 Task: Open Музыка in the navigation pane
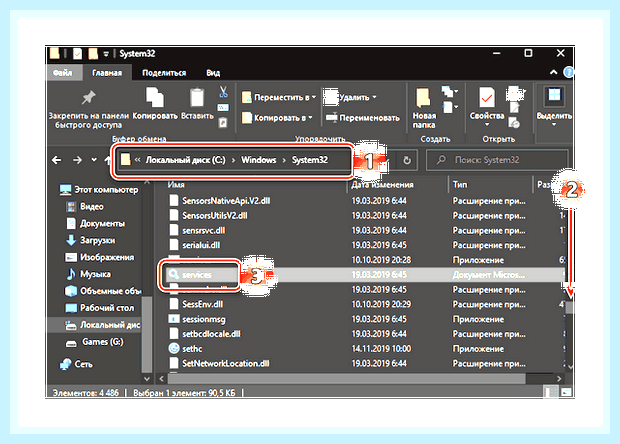click(89, 274)
